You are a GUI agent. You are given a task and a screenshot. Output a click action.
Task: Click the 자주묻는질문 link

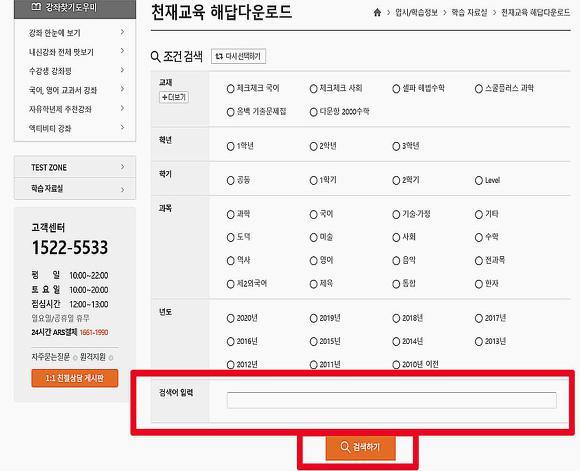50,357
